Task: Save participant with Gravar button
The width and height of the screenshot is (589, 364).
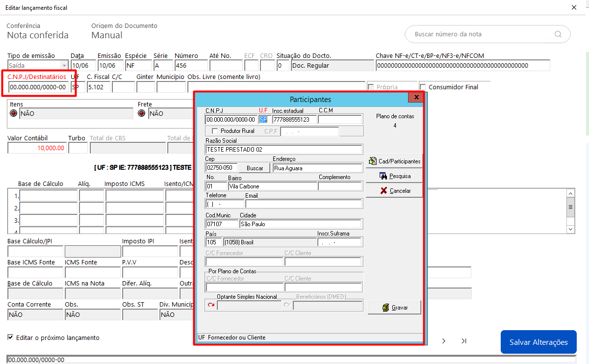Action: pyautogui.click(x=394, y=308)
